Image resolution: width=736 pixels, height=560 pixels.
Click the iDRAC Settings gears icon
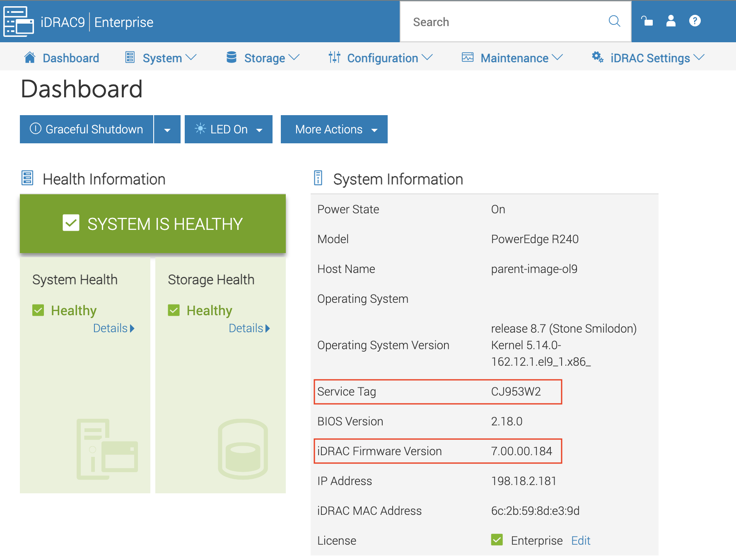(x=597, y=57)
